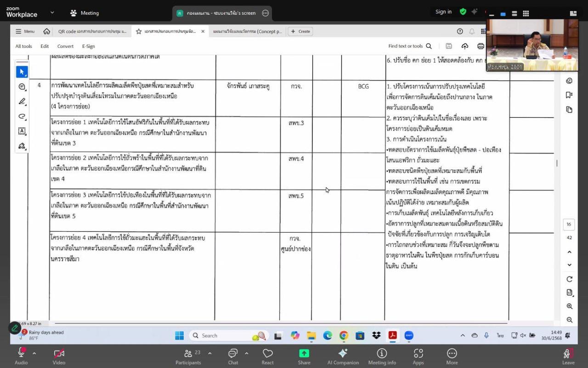Viewport: 588px width, 368px height.
Task: Rotate the page view clockwise
Action: 569,279
